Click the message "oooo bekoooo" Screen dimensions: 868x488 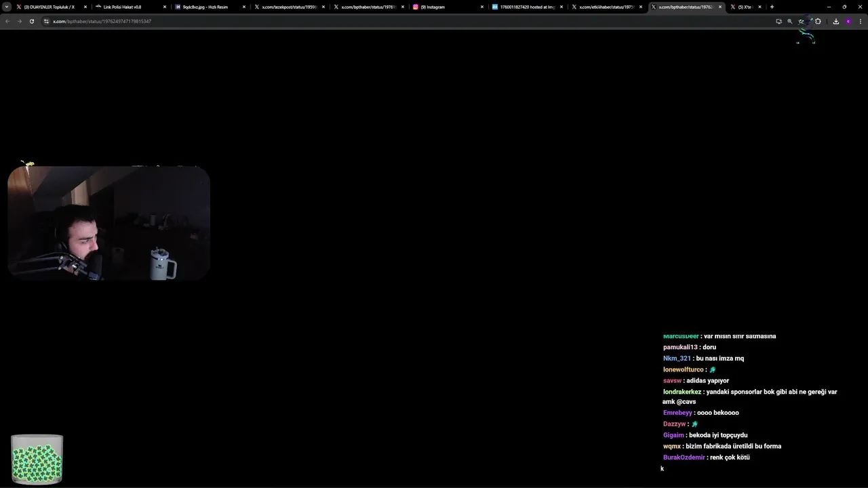point(718,413)
